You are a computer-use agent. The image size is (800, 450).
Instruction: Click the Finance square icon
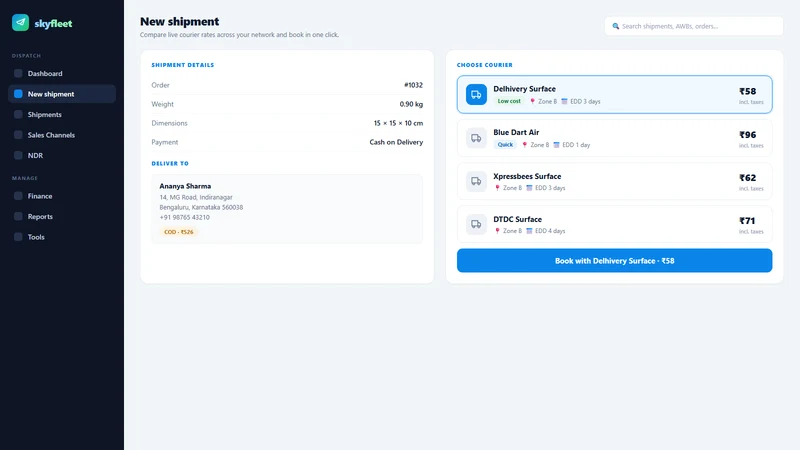[x=18, y=196]
